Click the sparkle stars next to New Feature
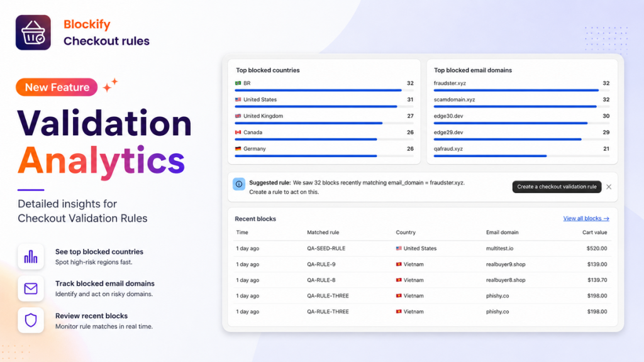The image size is (644, 362). [110, 85]
